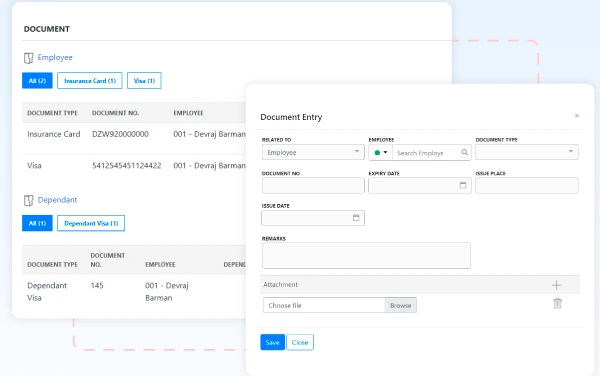Viewport: 600px width, 376px height.
Task: Click the Issue Place input field
Action: click(x=527, y=186)
